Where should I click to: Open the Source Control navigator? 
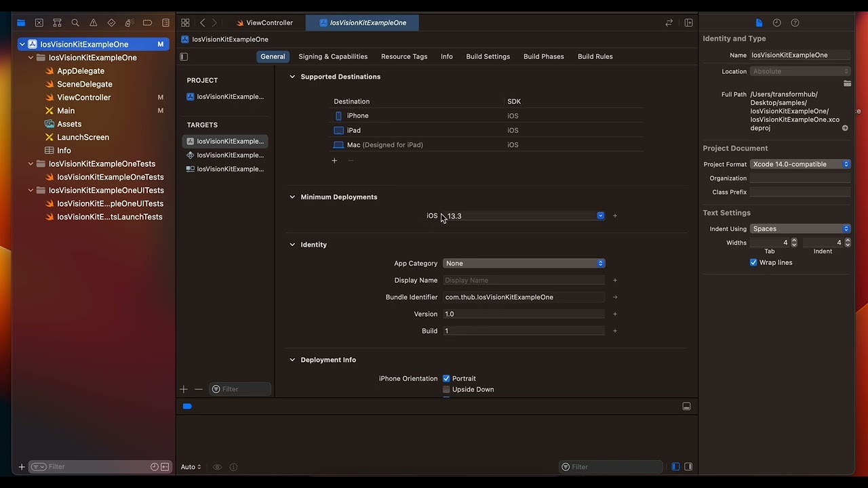click(x=39, y=22)
